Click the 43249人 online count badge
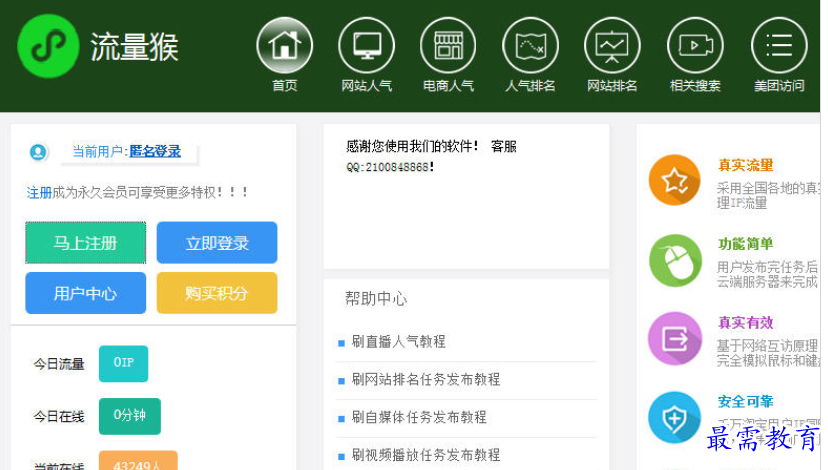 click(x=138, y=461)
